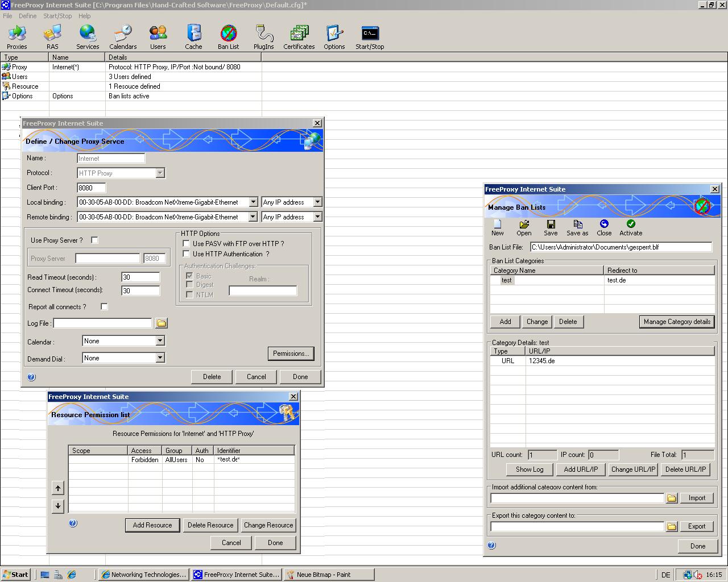Open the Certificates toolbar icon

(299, 37)
